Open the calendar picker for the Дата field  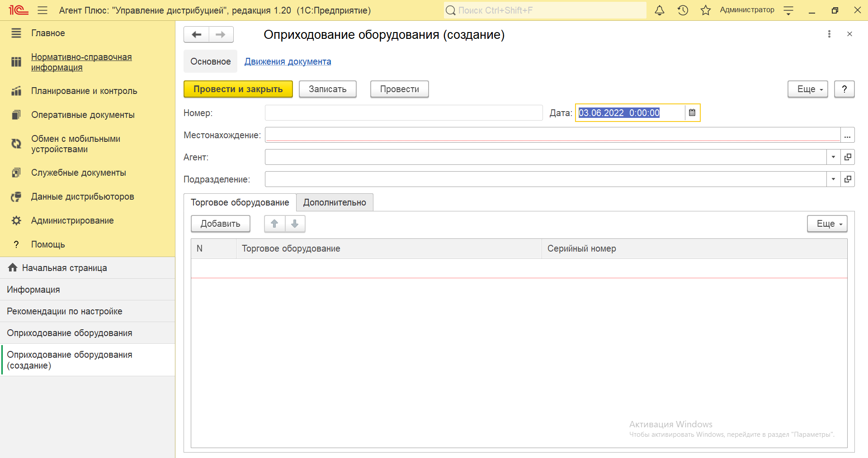coord(692,113)
